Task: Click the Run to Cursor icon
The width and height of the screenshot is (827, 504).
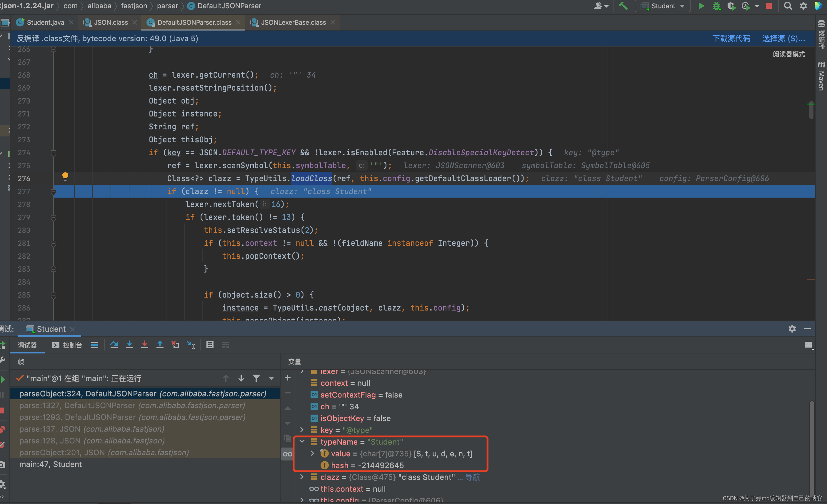Action: tap(191, 345)
